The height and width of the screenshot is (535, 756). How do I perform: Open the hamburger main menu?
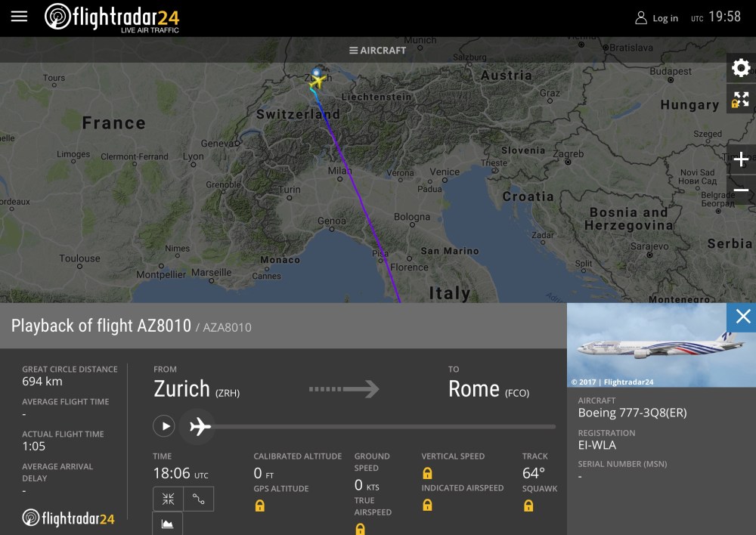[19, 17]
